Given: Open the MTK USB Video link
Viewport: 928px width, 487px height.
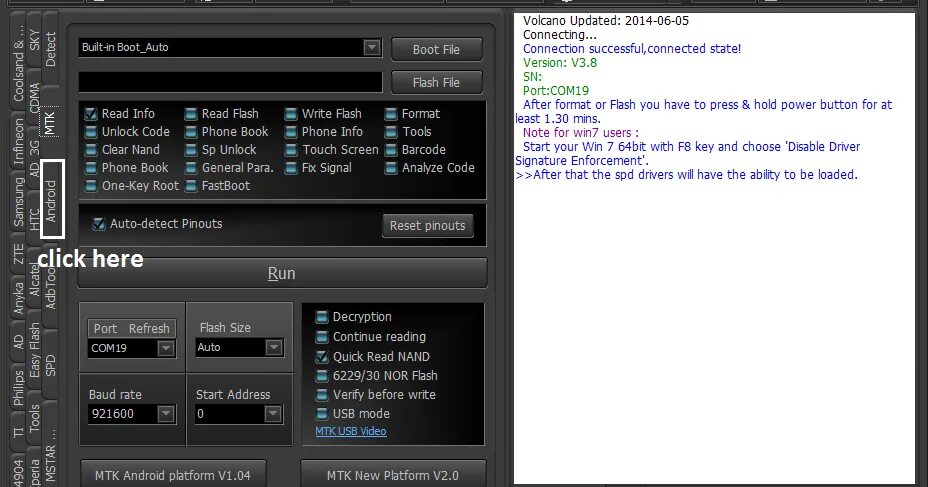Looking at the screenshot, I should tap(351, 431).
